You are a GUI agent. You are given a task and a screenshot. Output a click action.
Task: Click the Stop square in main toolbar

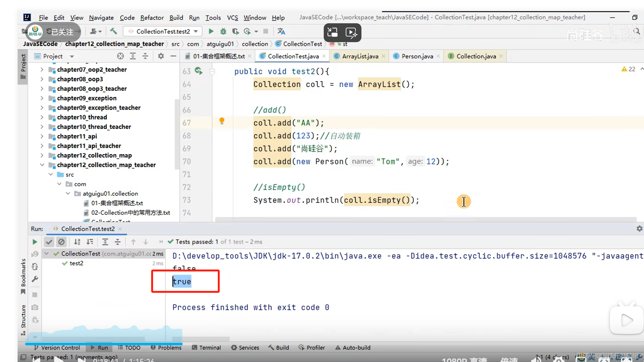point(266,31)
